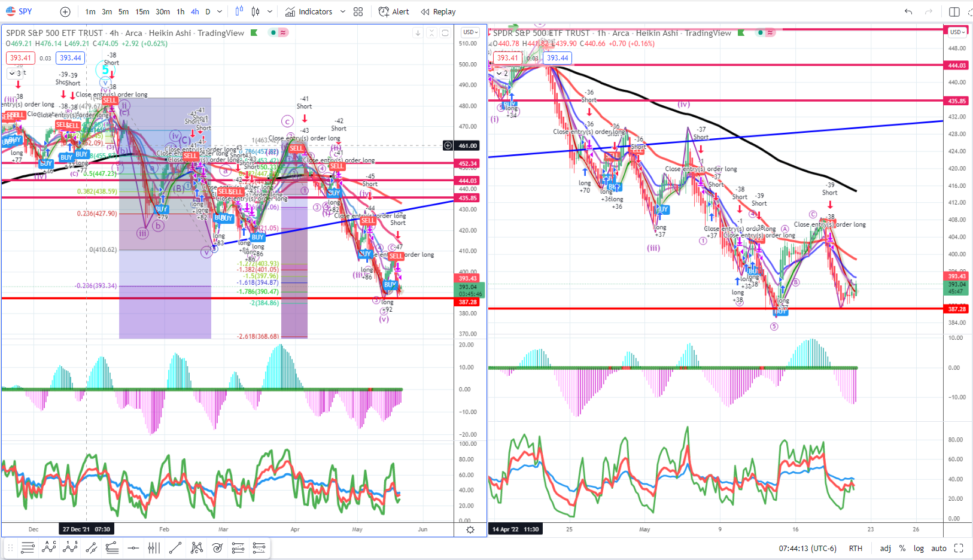Open the left chart's settings gear
This screenshot has height=560, width=973.
[x=470, y=530]
